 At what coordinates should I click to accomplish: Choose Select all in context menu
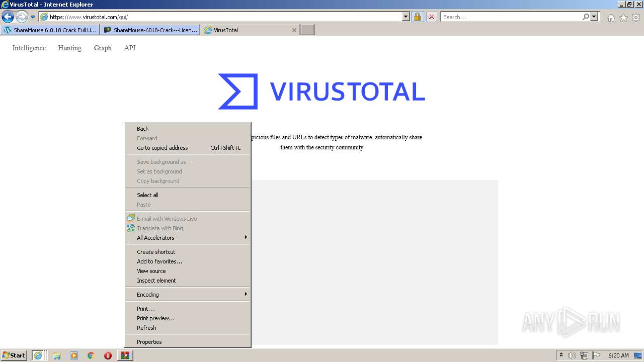(188, 195)
